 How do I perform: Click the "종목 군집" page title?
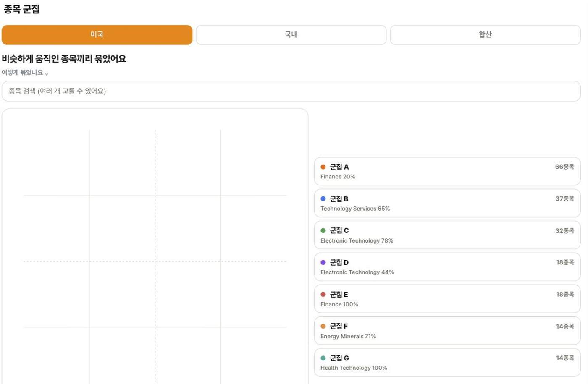[x=21, y=9]
